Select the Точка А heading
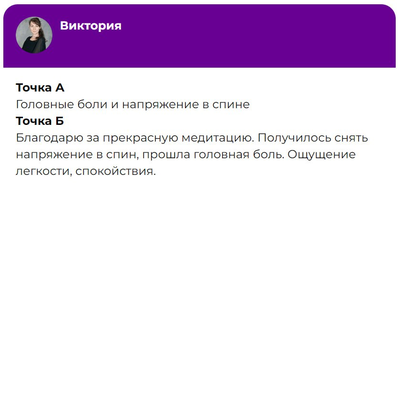 coord(40,88)
